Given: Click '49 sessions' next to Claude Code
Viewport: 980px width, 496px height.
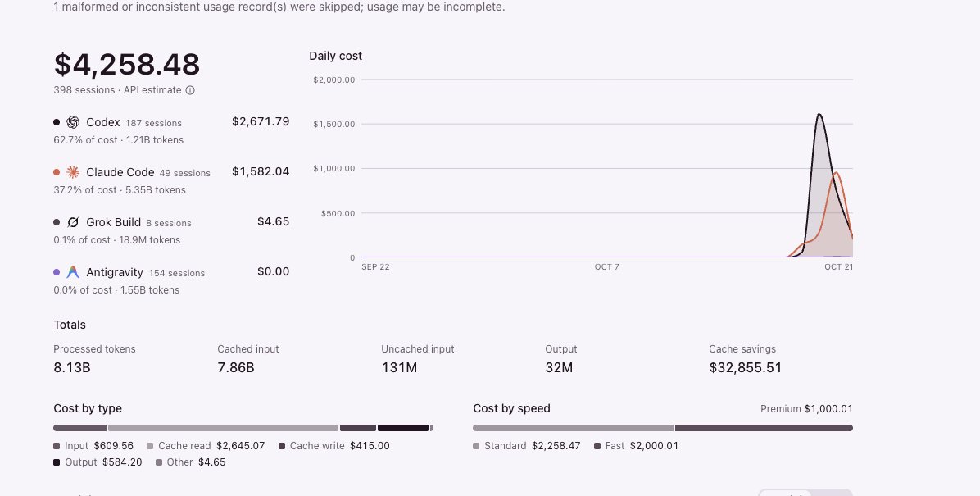Looking at the screenshot, I should (185, 173).
